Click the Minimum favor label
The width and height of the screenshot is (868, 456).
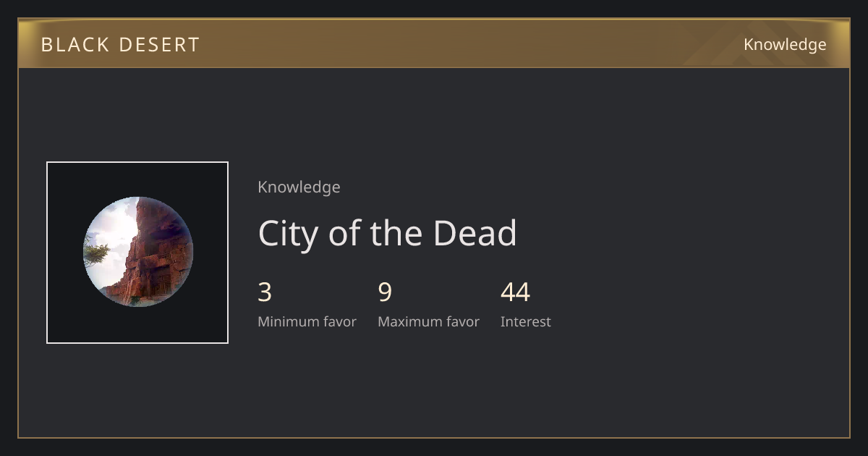click(307, 321)
